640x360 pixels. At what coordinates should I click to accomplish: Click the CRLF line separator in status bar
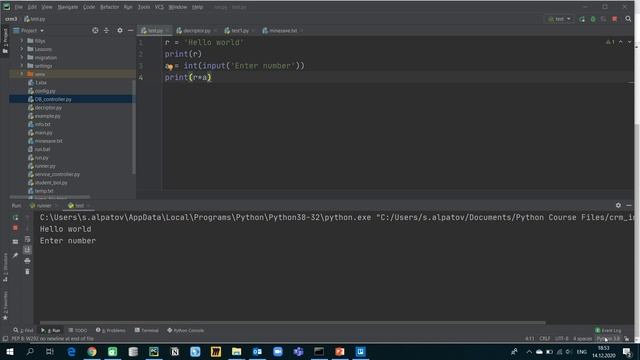point(544,338)
